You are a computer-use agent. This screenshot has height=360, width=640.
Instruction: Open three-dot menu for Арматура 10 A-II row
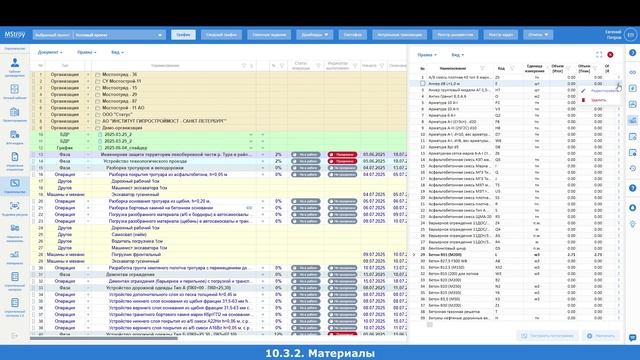click(x=618, y=109)
